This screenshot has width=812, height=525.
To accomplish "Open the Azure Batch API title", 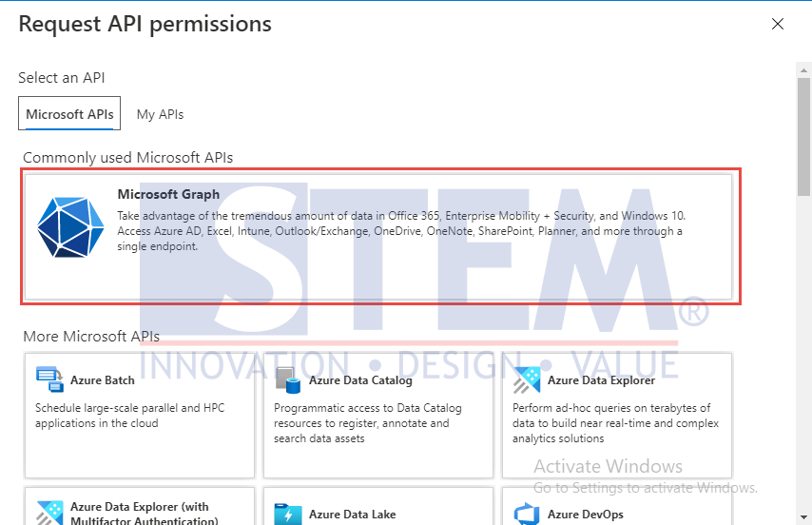I will coord(103,380).
